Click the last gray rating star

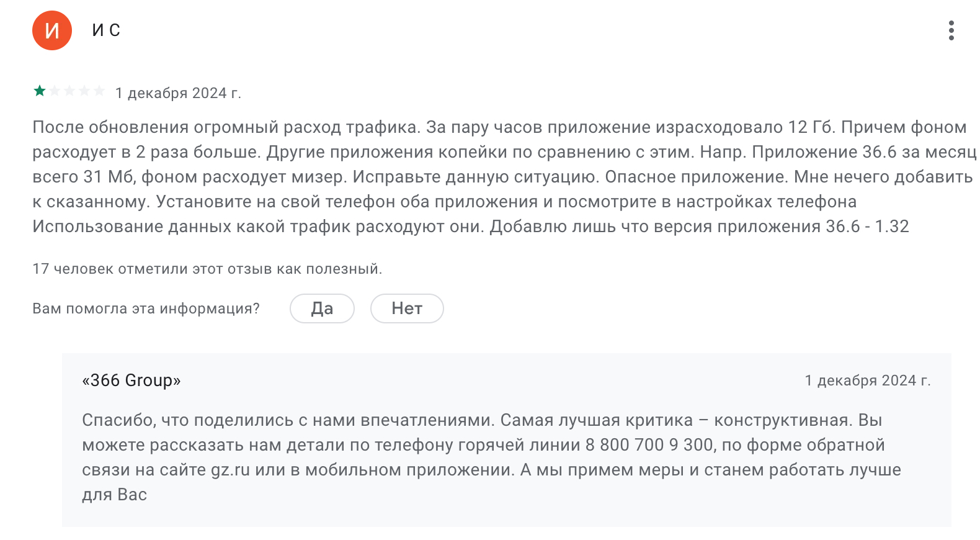click(x=99, y=91)
